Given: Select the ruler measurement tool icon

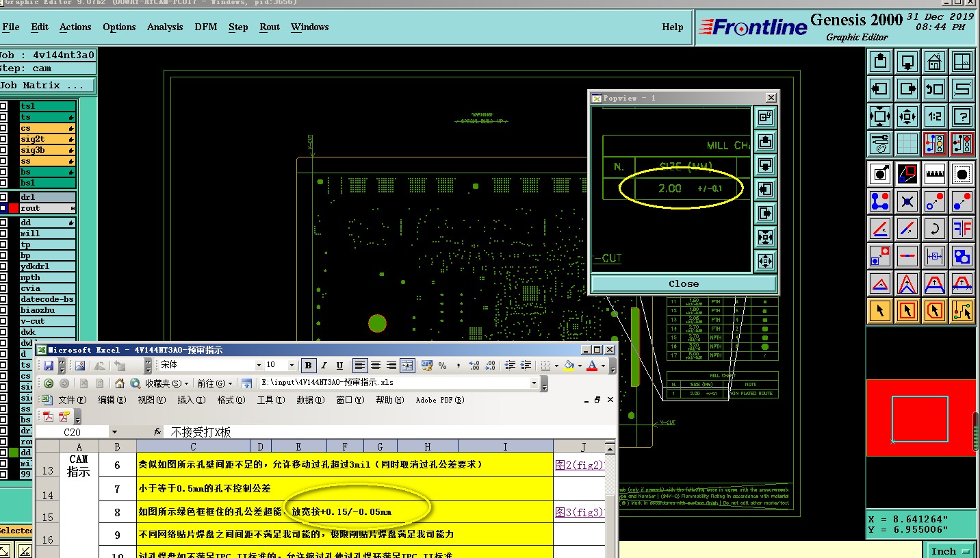Looking at the screenshot, I should pos(934,174).
